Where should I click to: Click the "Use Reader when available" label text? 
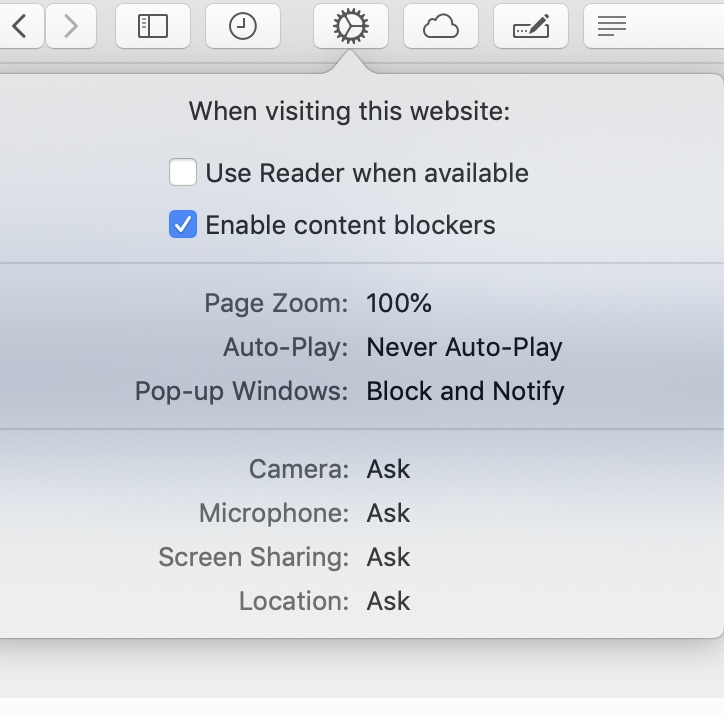click(367, 173)
